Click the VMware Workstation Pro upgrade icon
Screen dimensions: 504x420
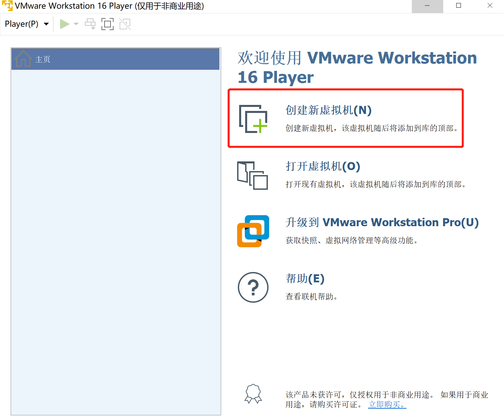coord(253,231)
